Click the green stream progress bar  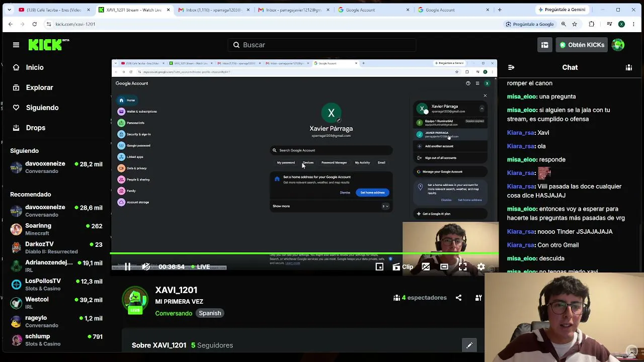304,253
